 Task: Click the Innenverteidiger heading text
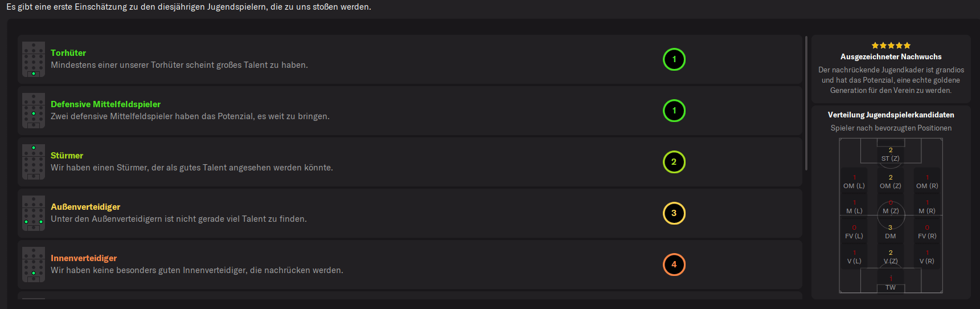(x=84, y=258)
